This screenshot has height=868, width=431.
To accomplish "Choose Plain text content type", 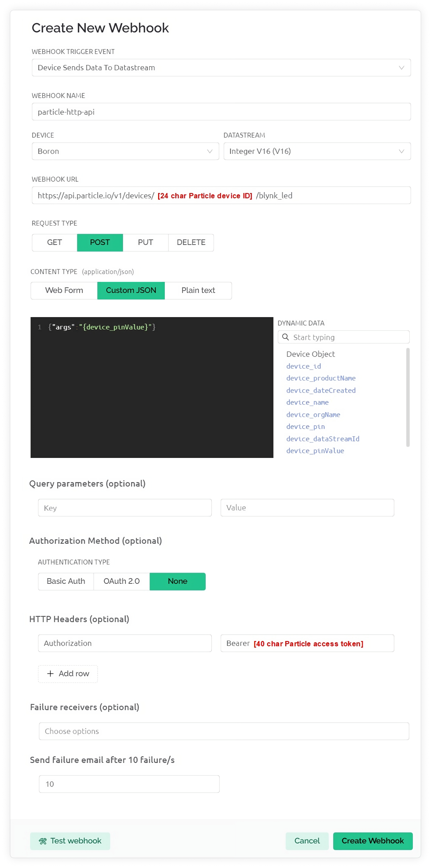I will 198,290.
